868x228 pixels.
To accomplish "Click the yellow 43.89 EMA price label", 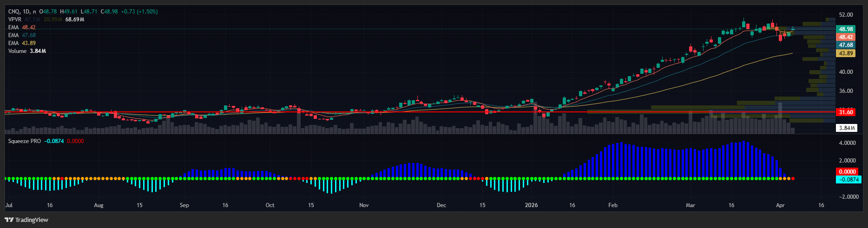I will click(x=846, y=53).
